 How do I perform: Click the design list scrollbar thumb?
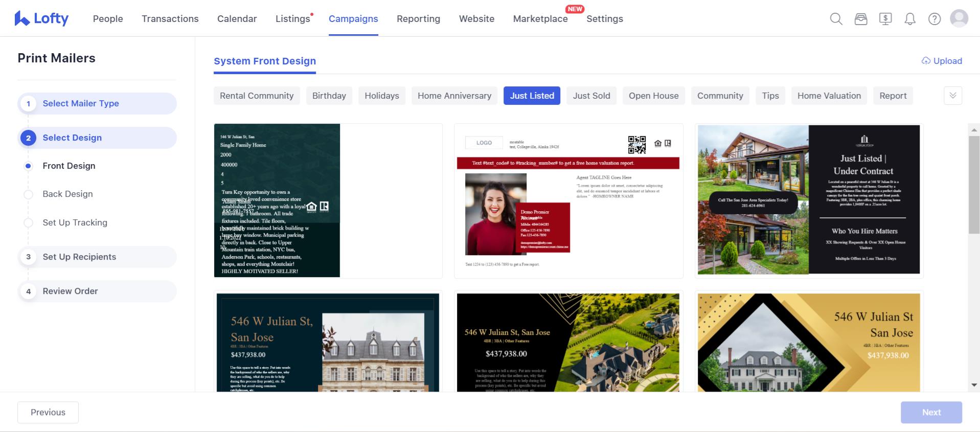click(974, 185)
